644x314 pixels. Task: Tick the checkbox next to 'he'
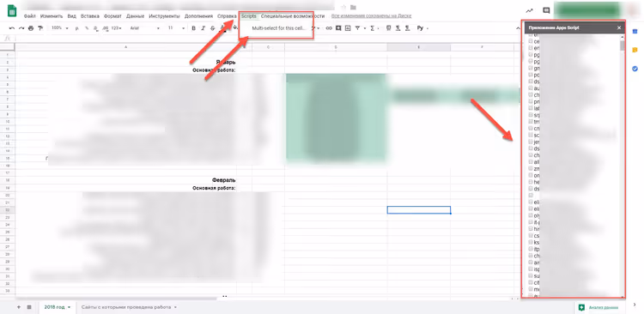tap(531, 181)
